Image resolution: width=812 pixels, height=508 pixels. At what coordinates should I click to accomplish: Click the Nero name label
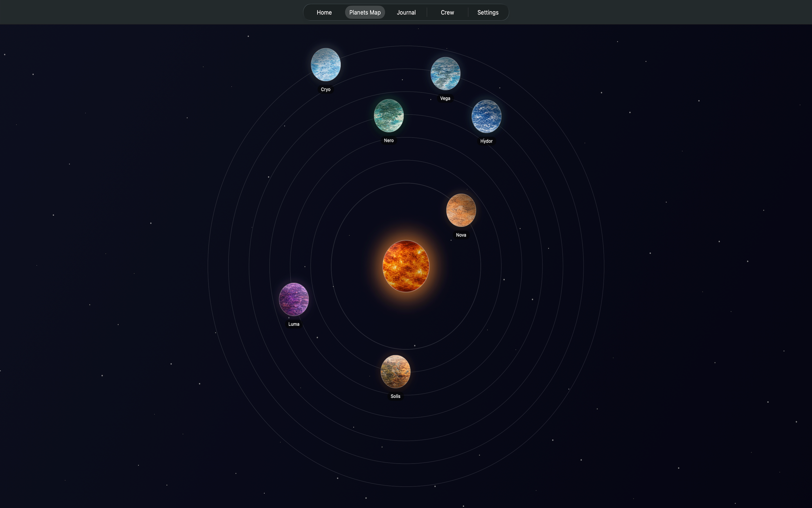coord(389,141)
